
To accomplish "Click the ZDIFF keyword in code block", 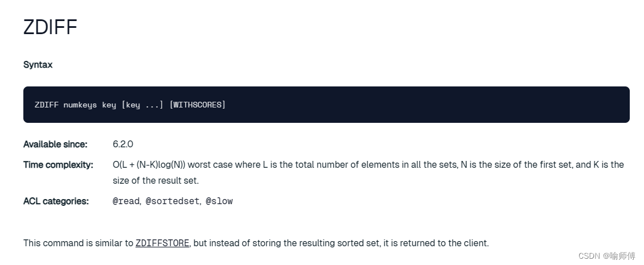I will [47, 105].
